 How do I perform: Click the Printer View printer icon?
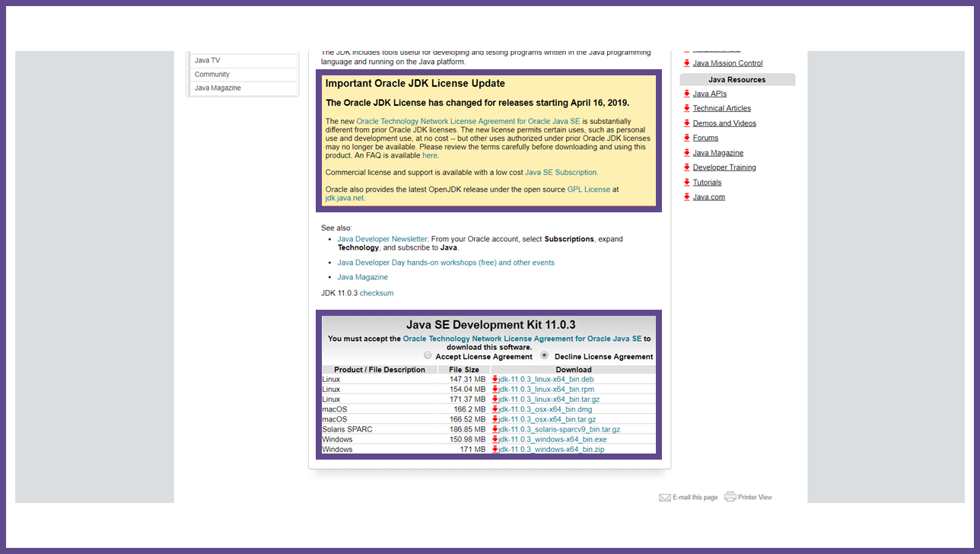point(730,497)
